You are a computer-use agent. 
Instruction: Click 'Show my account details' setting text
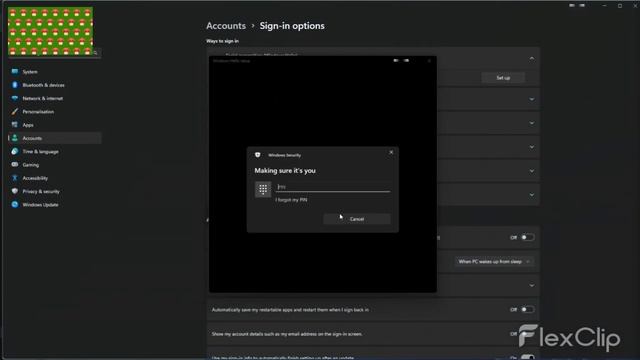287,334
